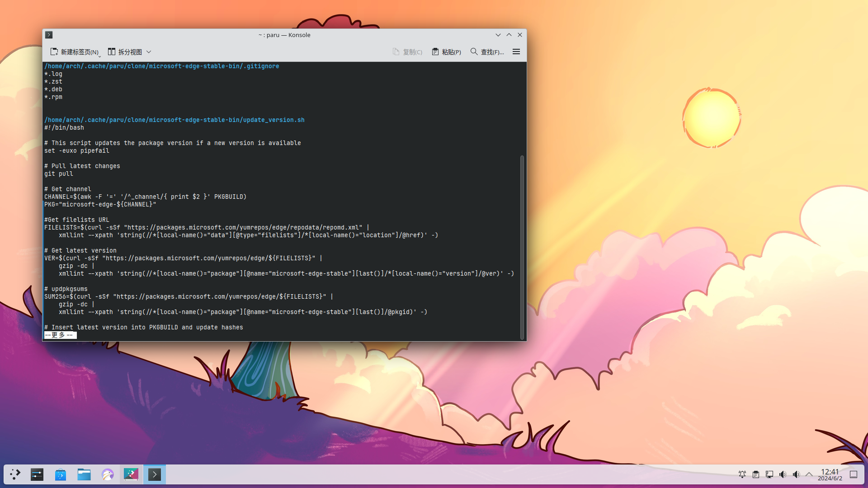Open the clipboard tray icon
Image resolution: width=868 pixels, height=488 pixels.
pos(756,474)
